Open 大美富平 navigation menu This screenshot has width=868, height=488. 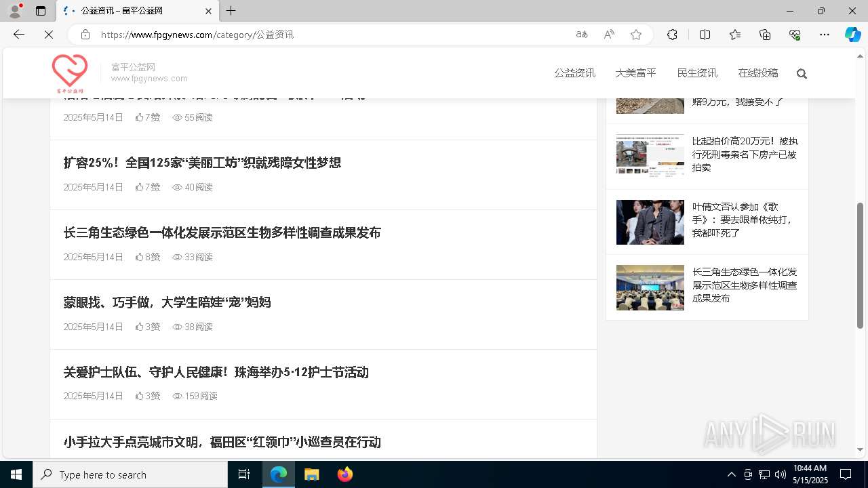635,73
